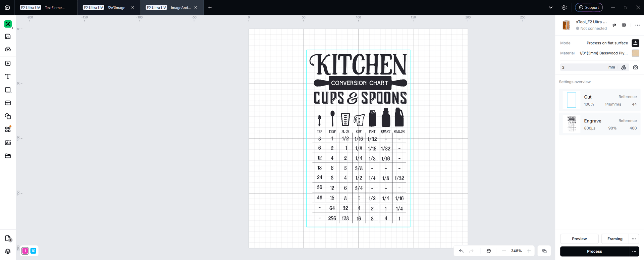Activate the hand pan tool
Image resolution: width=644 pixels, height=260 pixels.
pos(489,251)
